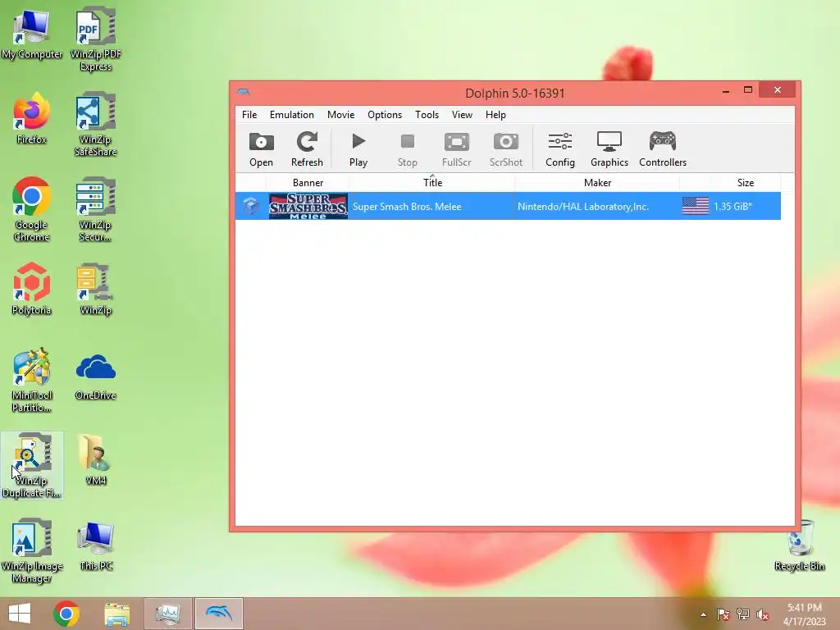Click the USA flag region icon
840x630 pixels.
[696, 206]
